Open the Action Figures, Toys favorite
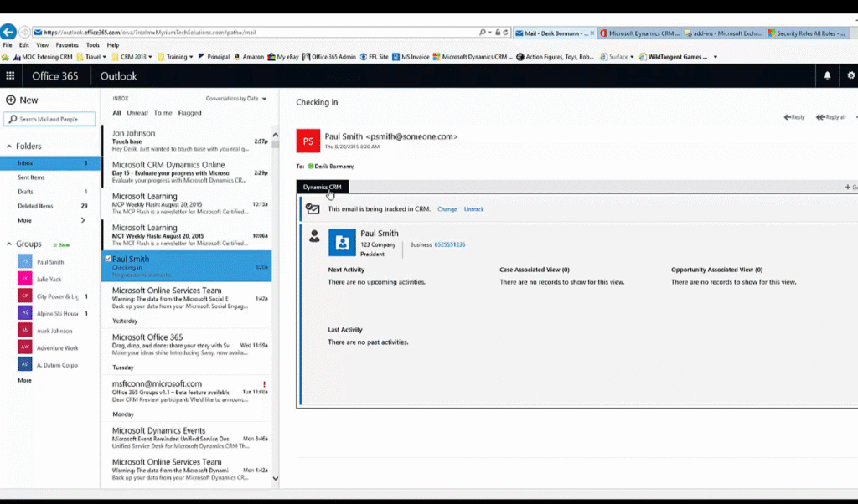Screen dimensions: 858x504 pyautogui.click(x=555, y=57)
